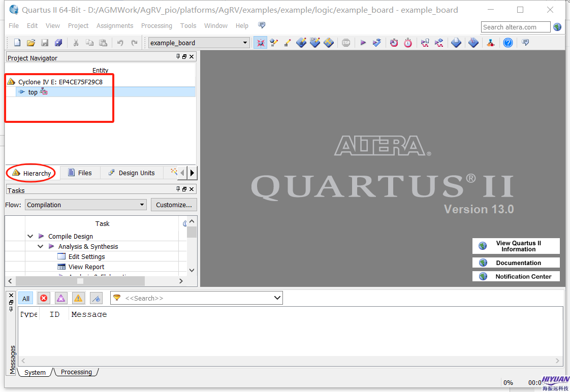Toggle the warning messages filter
Viewport: 570px width, 392px height.
78,298
